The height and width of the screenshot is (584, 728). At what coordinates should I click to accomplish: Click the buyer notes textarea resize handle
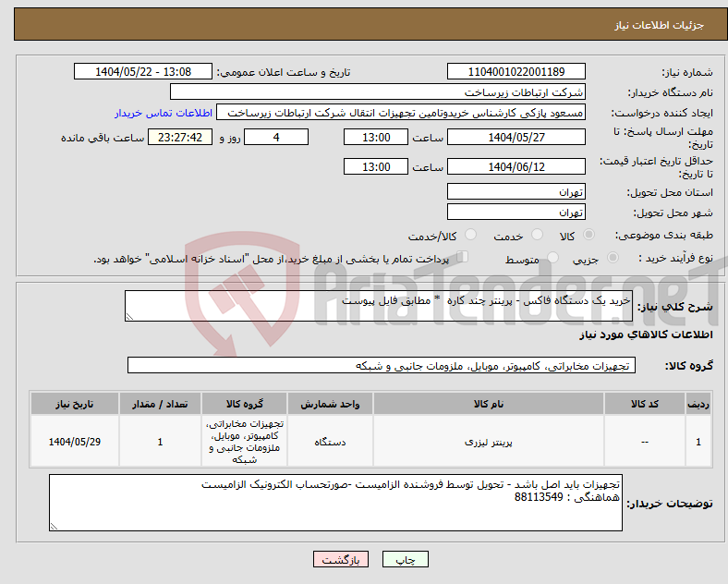pos(54,527)
